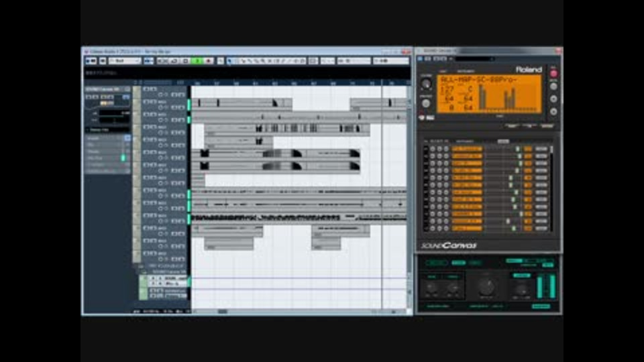Click last button below the Roland display
The image size is (644, 362).
547,125
